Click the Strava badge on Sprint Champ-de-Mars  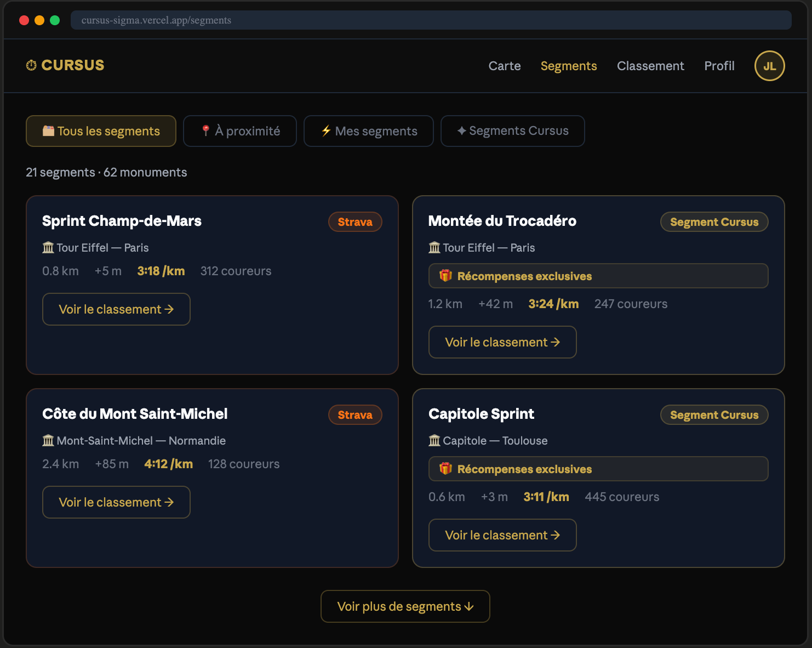pyautogui.click(x=355, y=222)
